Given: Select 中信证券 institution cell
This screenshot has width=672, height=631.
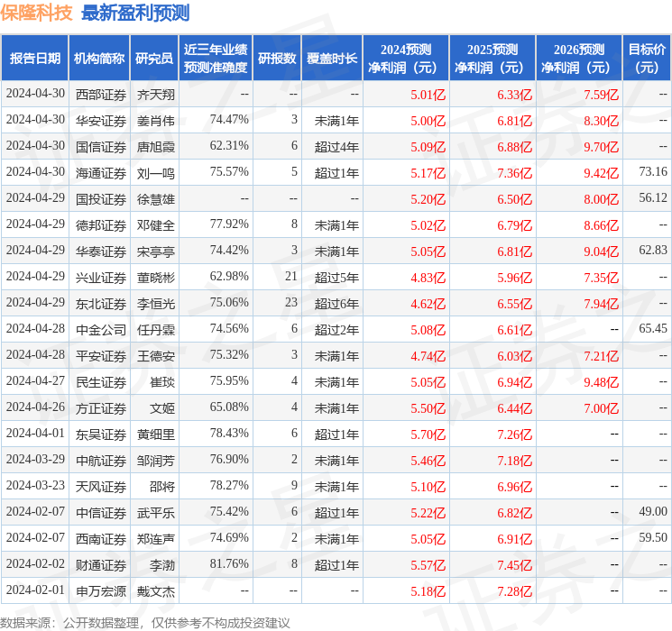Looking at the screenshot, I should pos(101,513).
